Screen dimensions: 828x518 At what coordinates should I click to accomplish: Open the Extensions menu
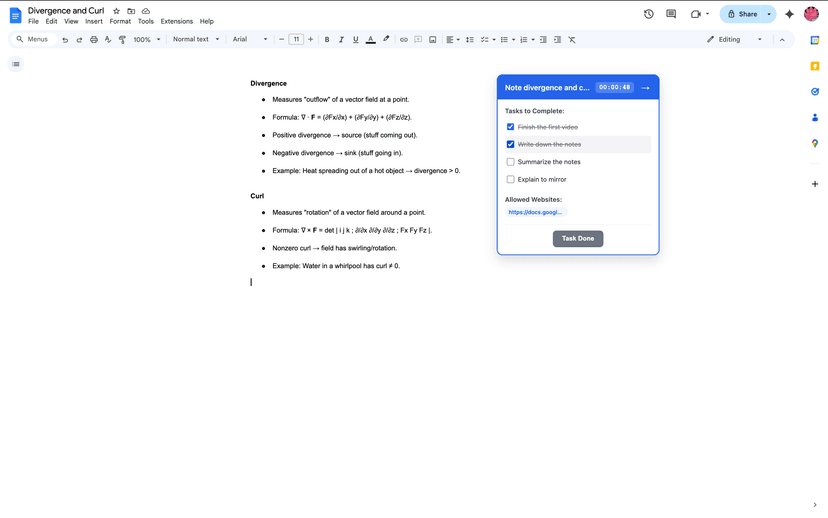coord(176,21)
